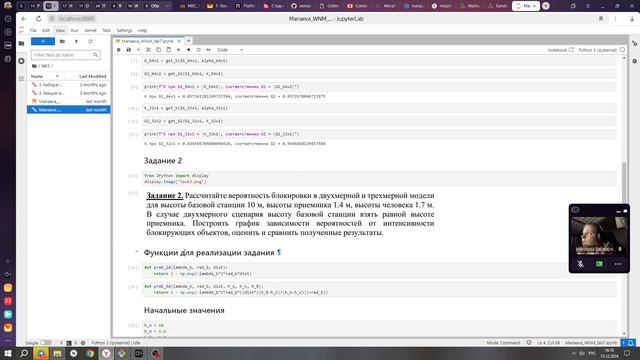Open the Settings menu

point(124,31)
